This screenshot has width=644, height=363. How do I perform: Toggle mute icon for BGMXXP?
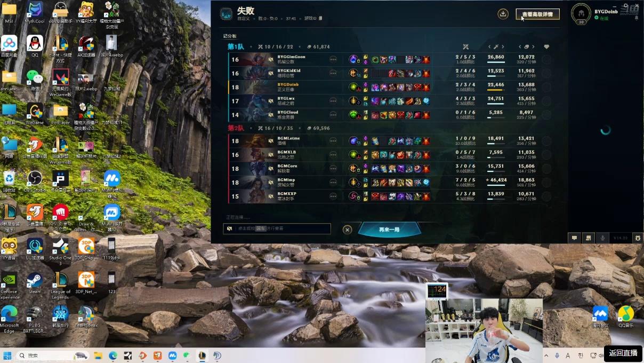(270, 196)
